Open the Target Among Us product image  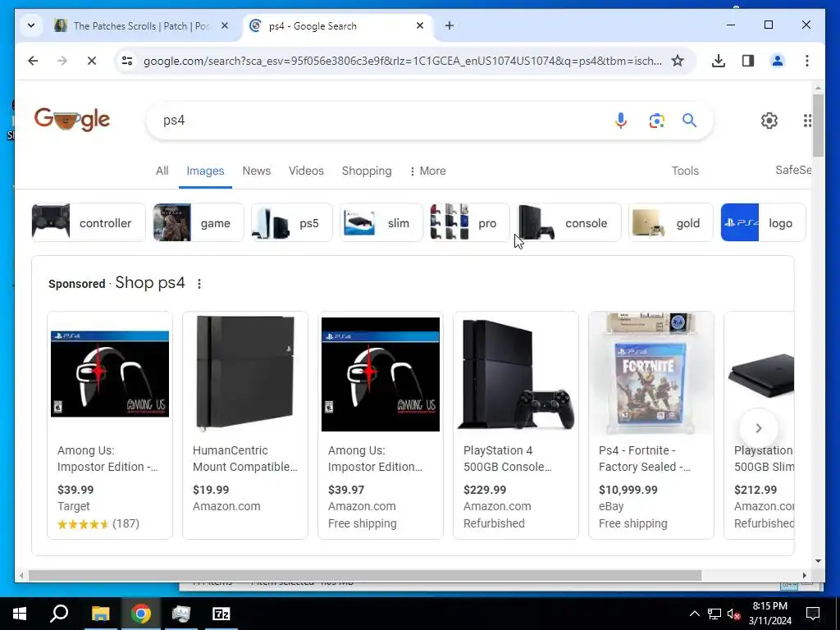(x=110, y=373)
